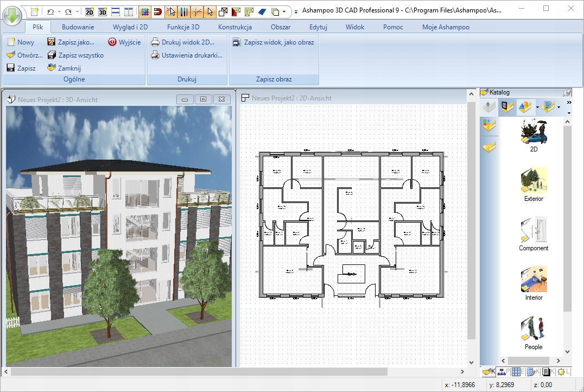Screen dimensions: 584x392
Task: Toggle the grid display button in toolbar
Action: (x=145, y=11)
